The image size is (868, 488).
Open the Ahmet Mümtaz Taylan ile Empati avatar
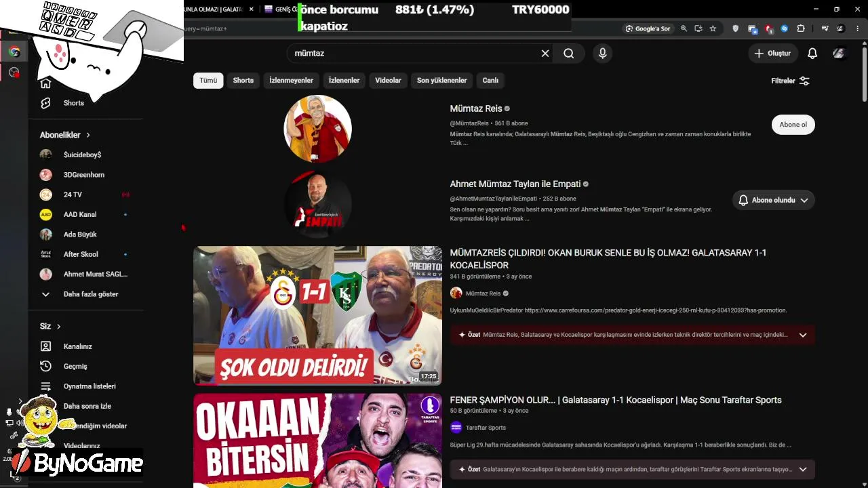click(x=317, y=203)
